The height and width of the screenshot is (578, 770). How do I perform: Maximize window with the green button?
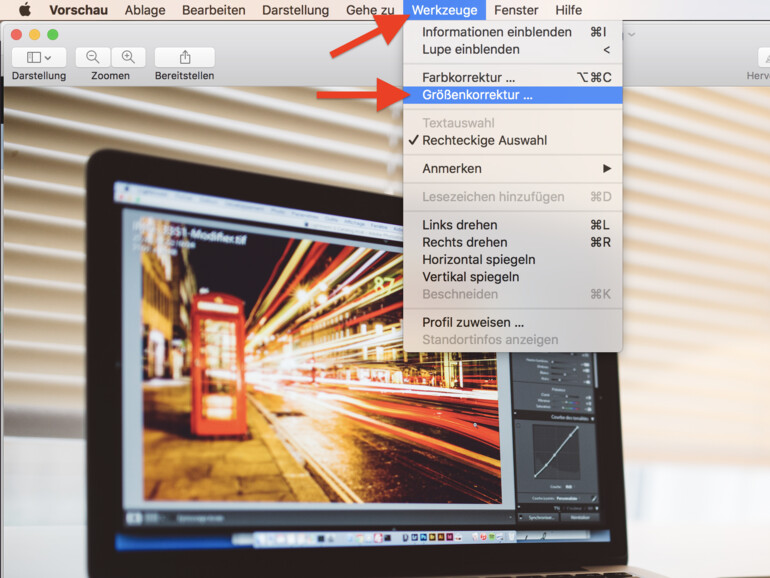click(53, 34)
